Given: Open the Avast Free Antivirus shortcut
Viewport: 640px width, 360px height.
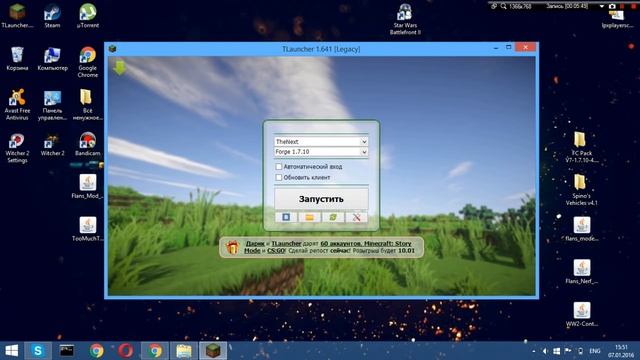Looking at the screenshot, I should tap(17, 105).
